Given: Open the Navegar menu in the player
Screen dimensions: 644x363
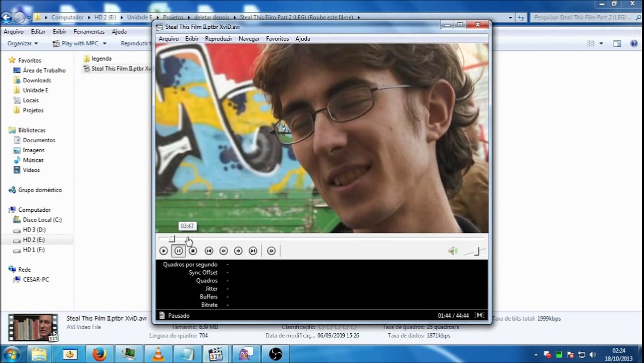Looking at the screenshot, I should point(249,39).
